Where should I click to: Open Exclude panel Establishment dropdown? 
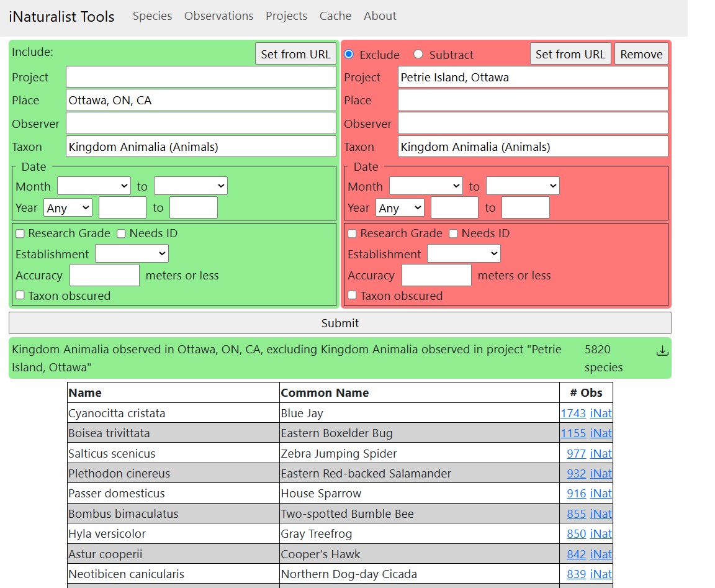click(464, 253)
